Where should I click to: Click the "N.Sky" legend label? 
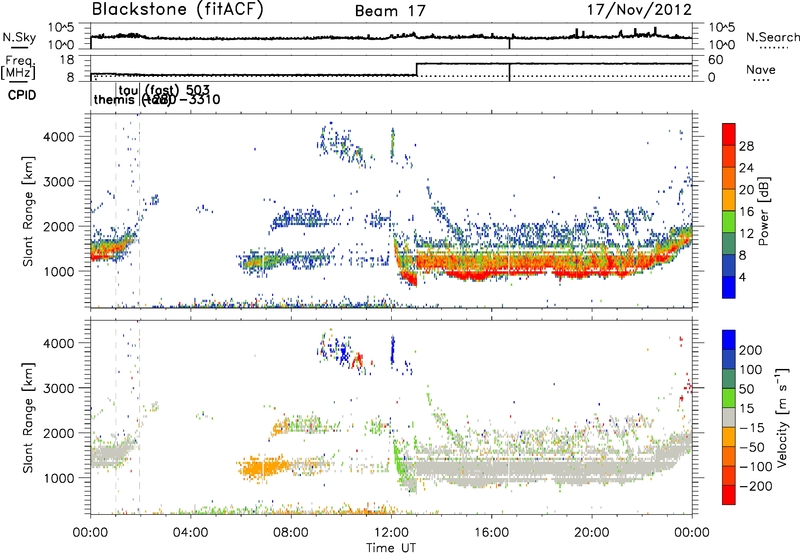pyautogui.click(x=19, y=37)
